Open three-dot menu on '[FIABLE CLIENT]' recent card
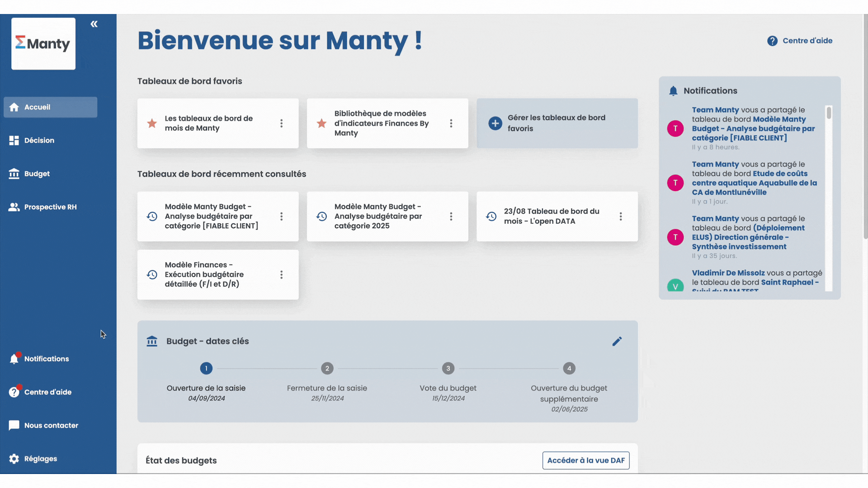The height and width of the screenshot is (488, 868). 281,216
